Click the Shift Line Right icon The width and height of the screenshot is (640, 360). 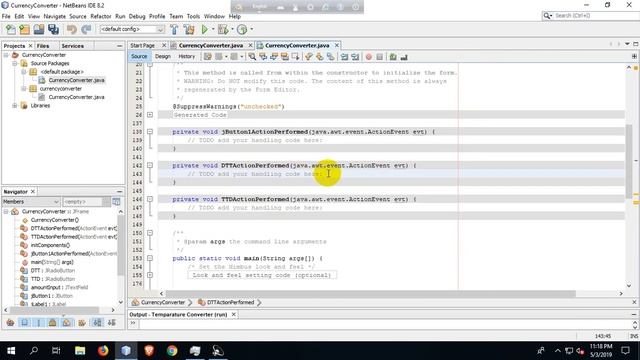tap(355, 57)
